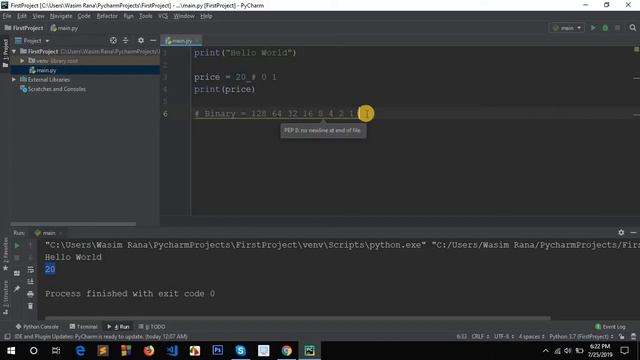This screenshot has width=640, height=360.
Task: Open Project panel settings gear
Action: point(141,40)
